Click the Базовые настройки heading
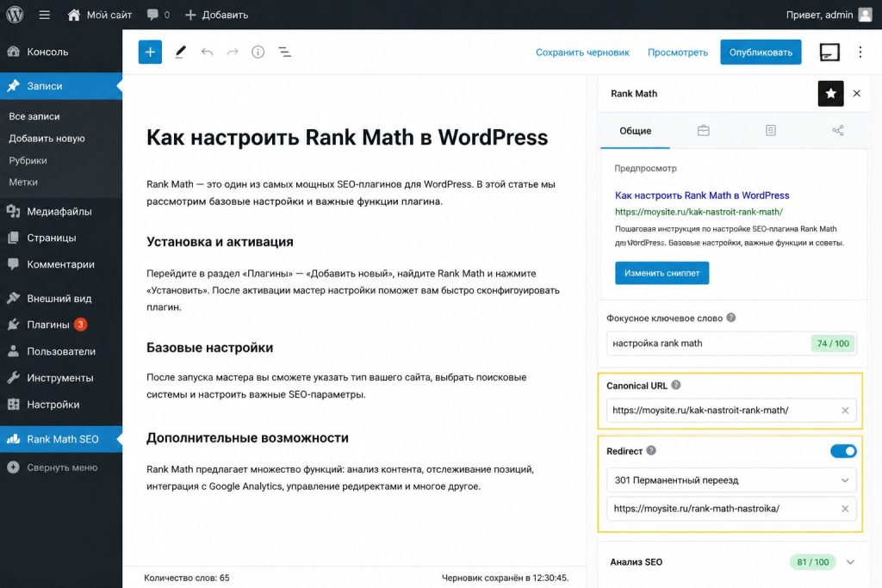Image resolution: width=882 pixels, height=588 pixels. (x=210, y=348)
